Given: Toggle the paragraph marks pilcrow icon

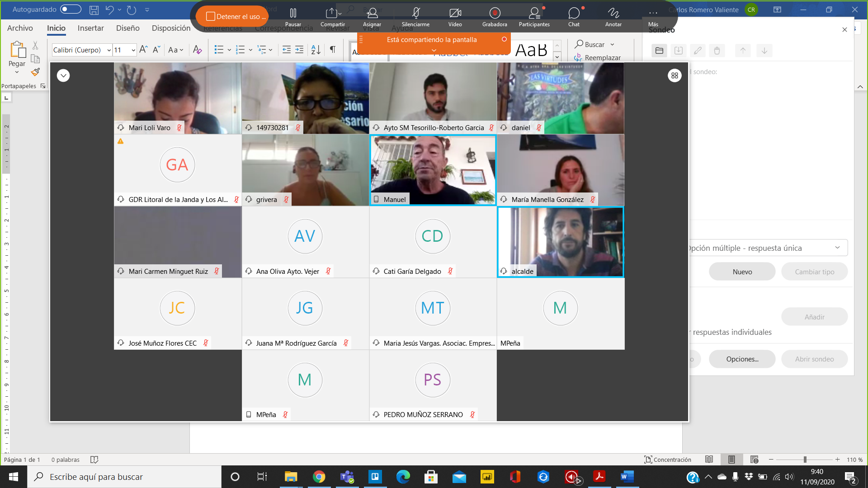Looking at the screenshot, I should (x=333, y=50).
